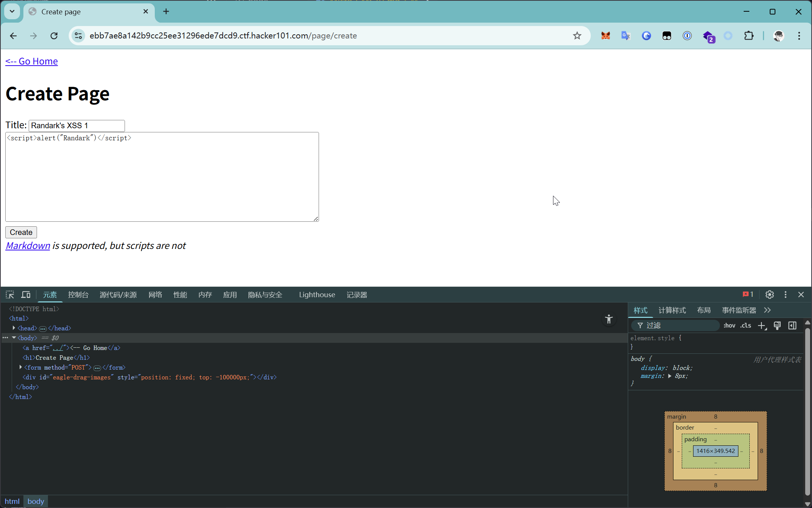The width and height of the screenshot is (812, 508).
Task: Open the Chrome three-dot menu
Action: [x=799, y=36]
